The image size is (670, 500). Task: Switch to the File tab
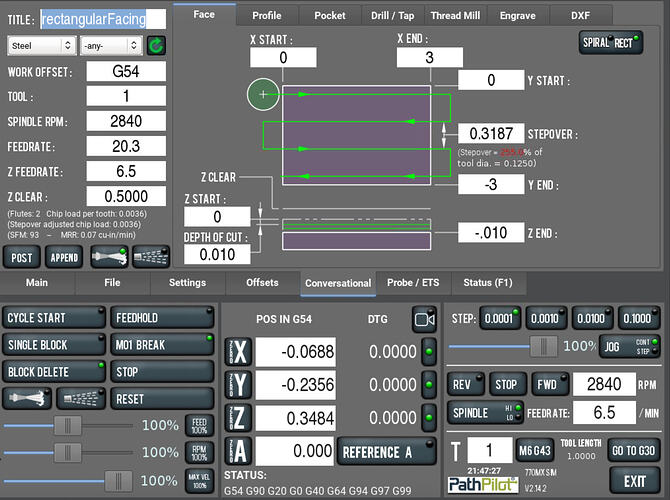click(x=112, y=282)
